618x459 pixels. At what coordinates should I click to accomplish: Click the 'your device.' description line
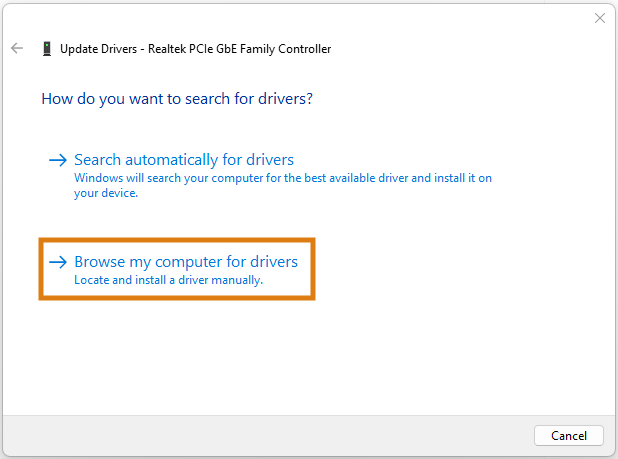pos(106,193)
